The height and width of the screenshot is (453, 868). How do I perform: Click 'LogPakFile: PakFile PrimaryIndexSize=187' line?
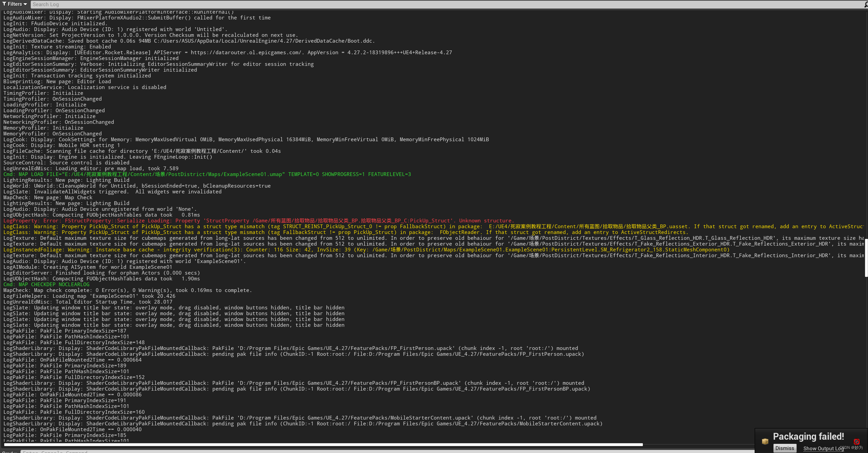(x=65, y=331)
